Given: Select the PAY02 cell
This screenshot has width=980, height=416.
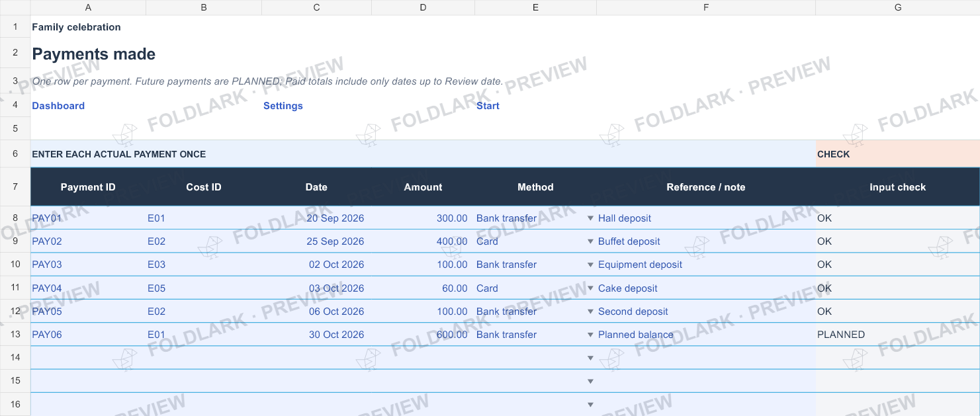Looking at the screenshot, I should tap(88, 241).
